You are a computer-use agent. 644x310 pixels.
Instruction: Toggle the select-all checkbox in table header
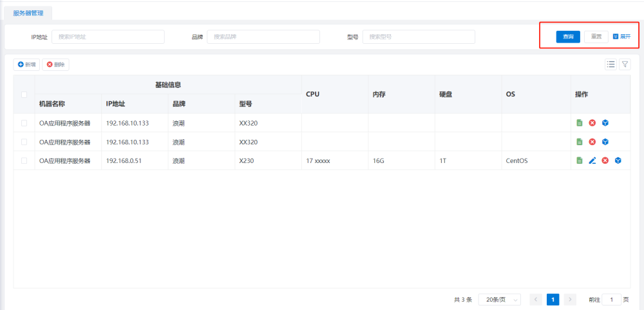coord(24,95)
